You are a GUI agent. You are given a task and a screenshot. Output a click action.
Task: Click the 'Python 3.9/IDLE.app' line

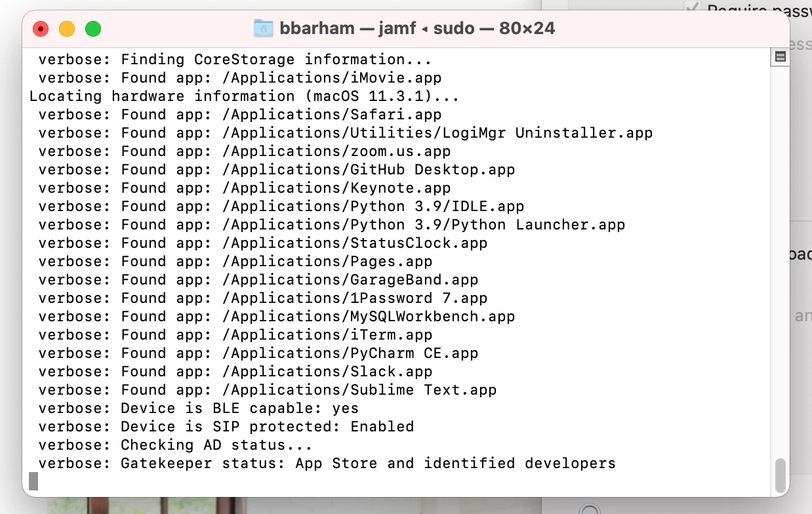[281, 207]
